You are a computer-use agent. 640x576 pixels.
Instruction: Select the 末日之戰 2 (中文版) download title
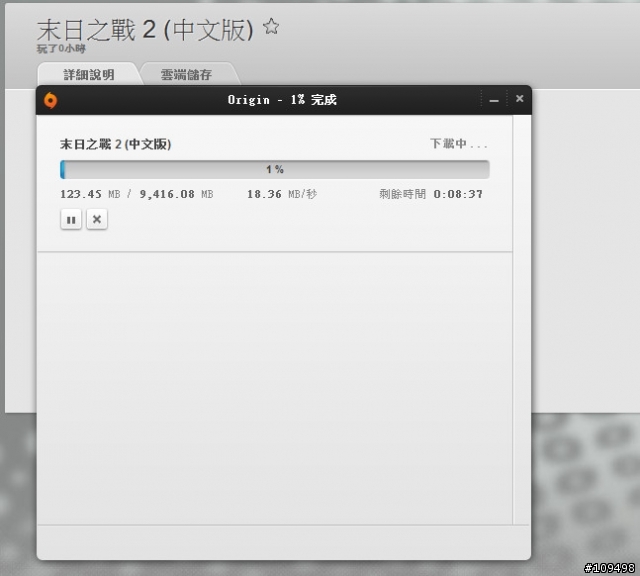click(116, 144)
